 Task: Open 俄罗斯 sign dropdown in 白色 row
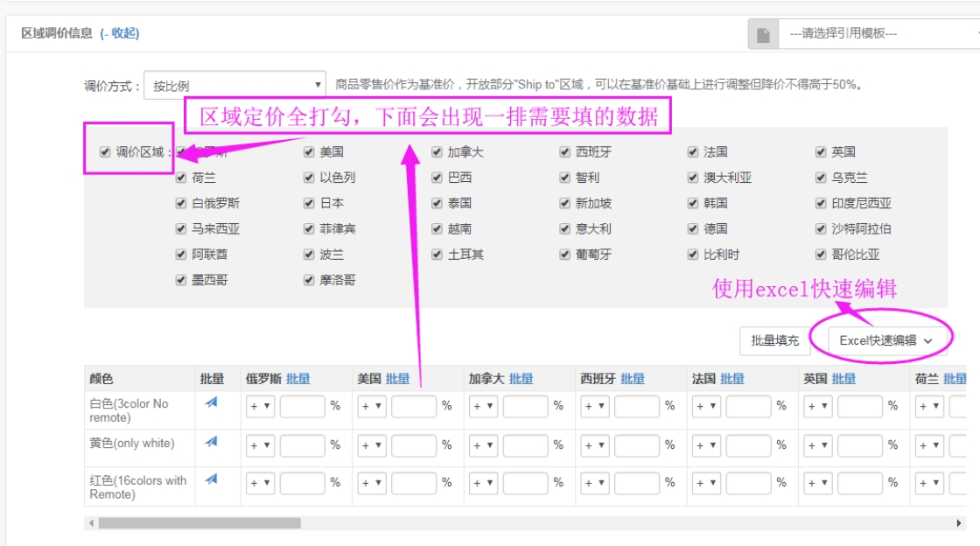(x=260, y=406)
